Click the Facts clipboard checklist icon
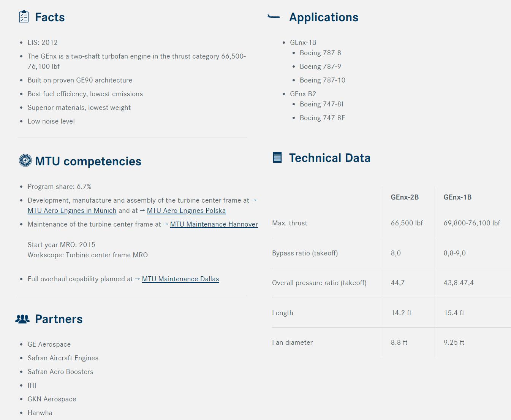This screenshot has height=420, width=511. coord(24,17)
